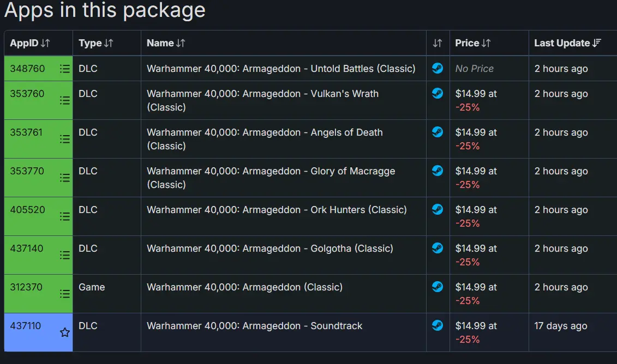
Task: Open Warhammer 40,000: Armageddon (Classic) game link
Action: click(x=244, y=287)
